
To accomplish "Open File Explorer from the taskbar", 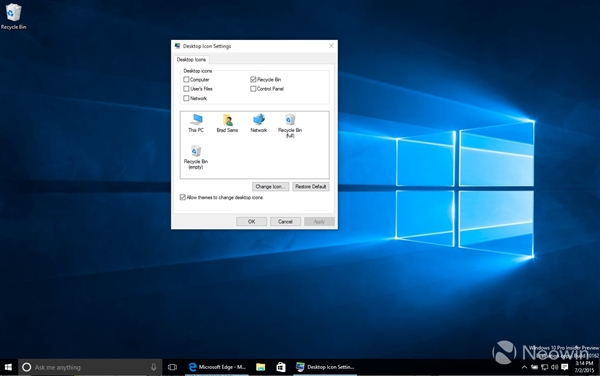I will tap(261, 367).
